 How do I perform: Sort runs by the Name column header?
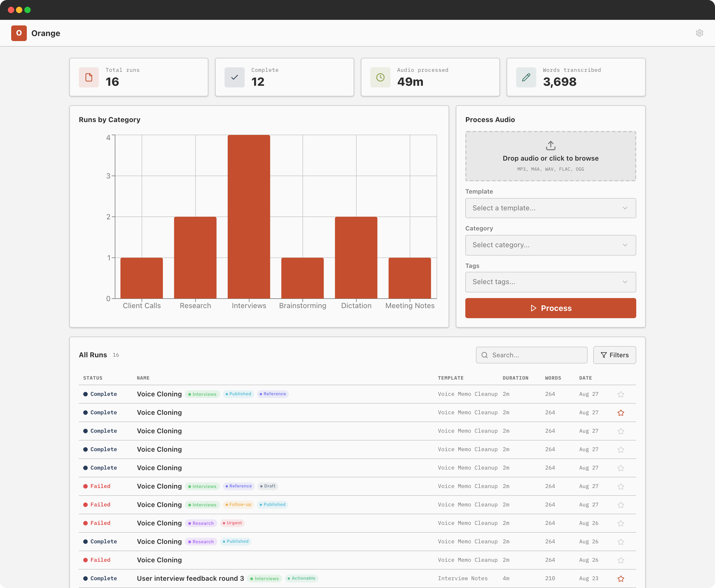tap(143, 378)
